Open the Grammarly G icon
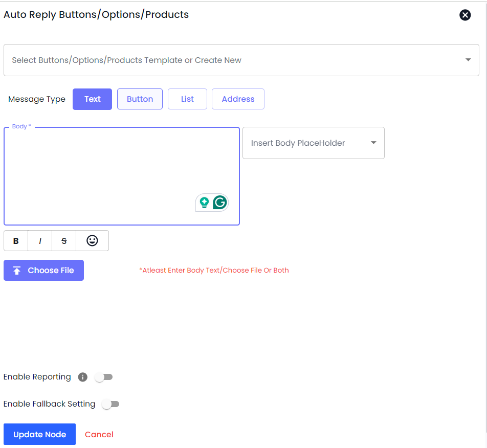Screen dimensions: 487x448 220,203
